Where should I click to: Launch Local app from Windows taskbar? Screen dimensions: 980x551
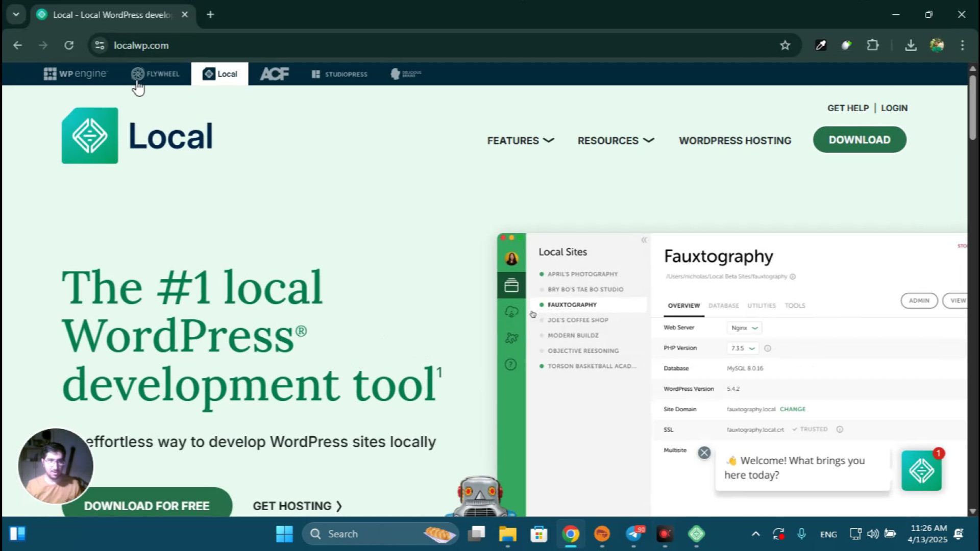click(x=696, y=534)
